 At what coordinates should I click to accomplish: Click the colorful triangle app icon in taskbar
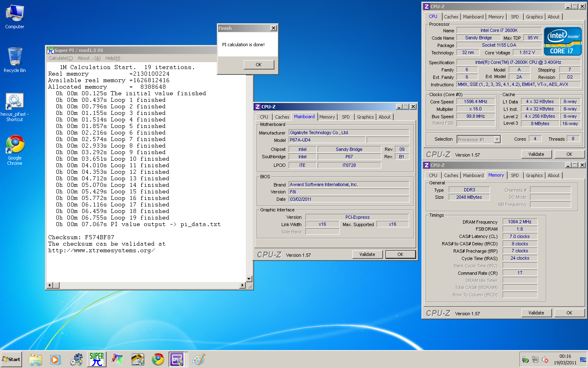(x=117, y=359)
